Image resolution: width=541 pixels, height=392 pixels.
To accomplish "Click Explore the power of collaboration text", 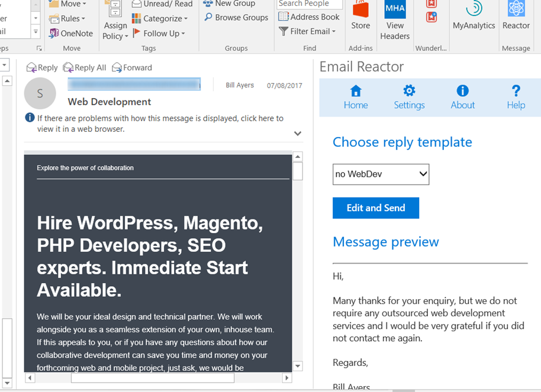I will click(85, 168).
